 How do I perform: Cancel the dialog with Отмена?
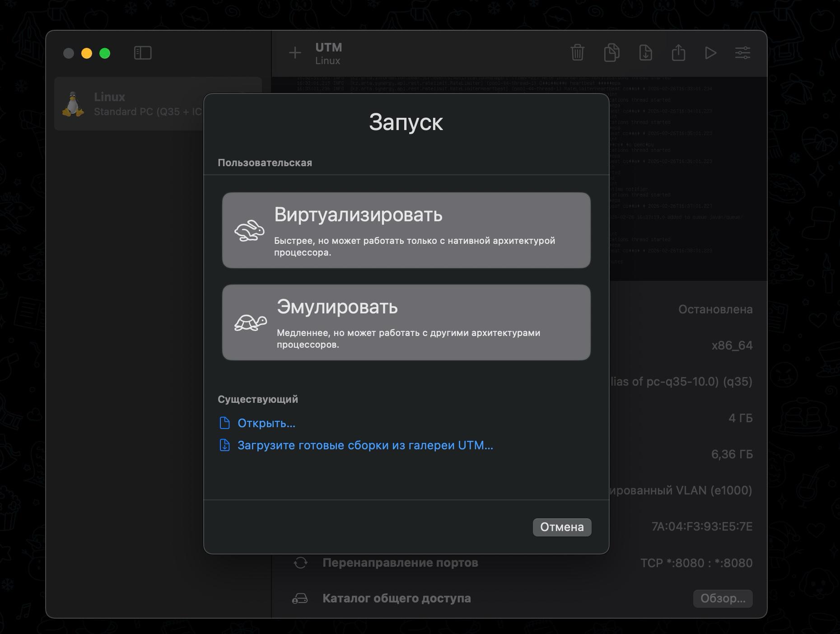[x=562, y=527]
